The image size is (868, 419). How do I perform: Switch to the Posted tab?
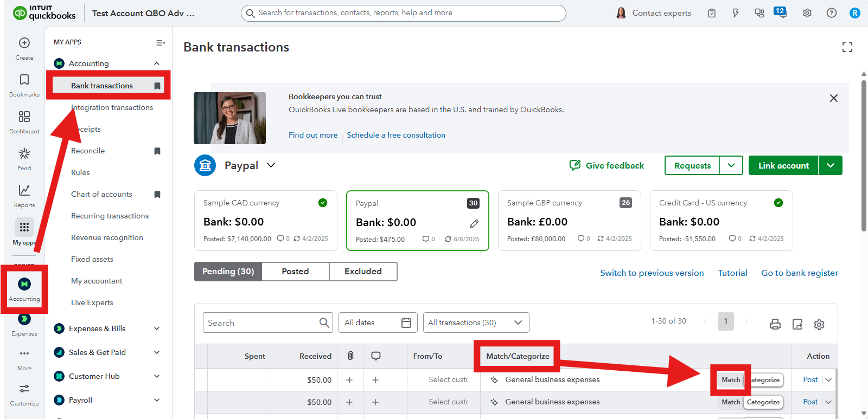tap(295, 272)
